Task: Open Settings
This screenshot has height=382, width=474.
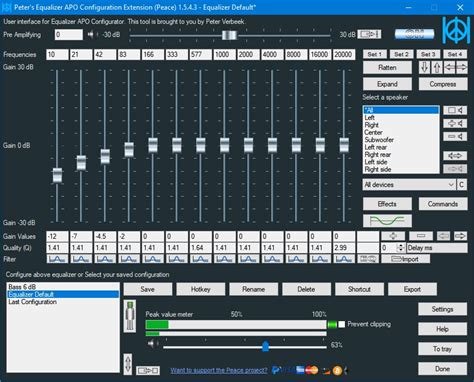Action: [x=443, y=309]
